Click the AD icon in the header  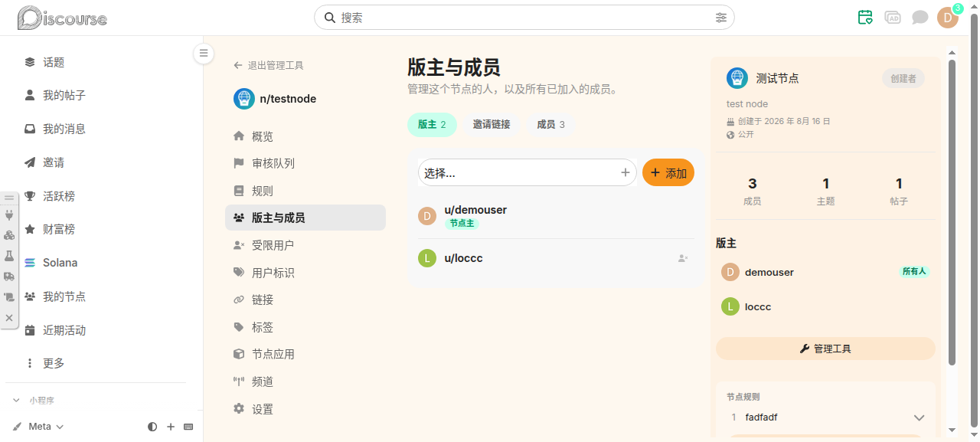(x=893, y=17)
